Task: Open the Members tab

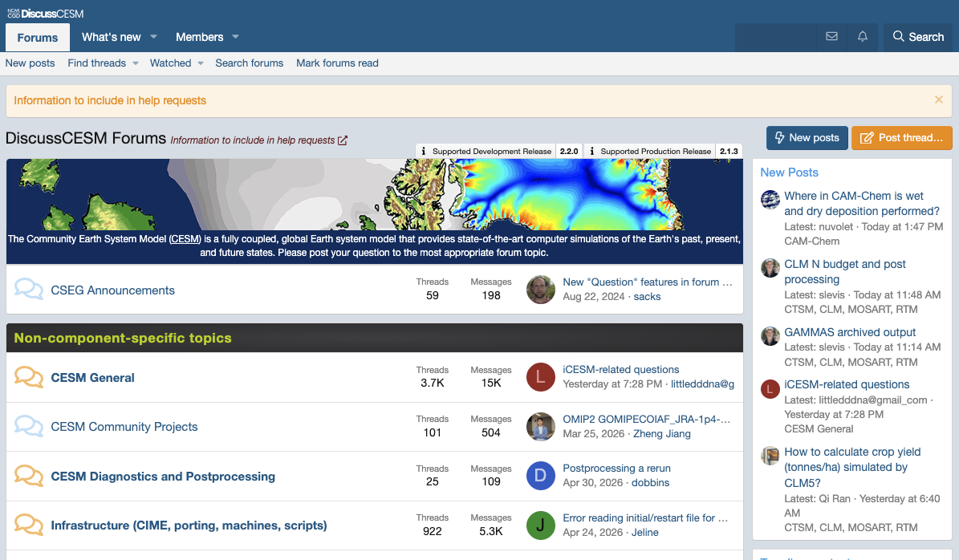Action: [199, 37]
